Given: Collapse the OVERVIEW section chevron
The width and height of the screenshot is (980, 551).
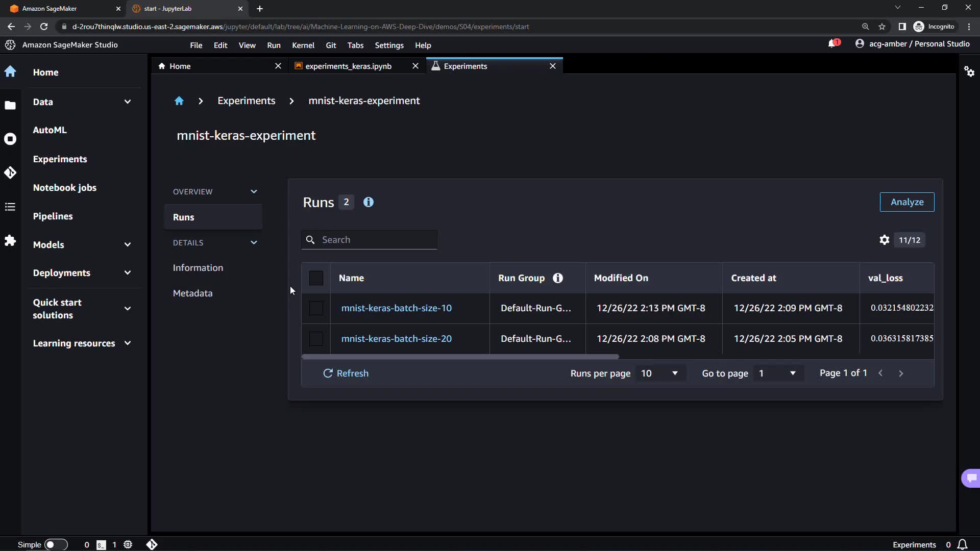Looking at the screenshot, I should point(254,192).
